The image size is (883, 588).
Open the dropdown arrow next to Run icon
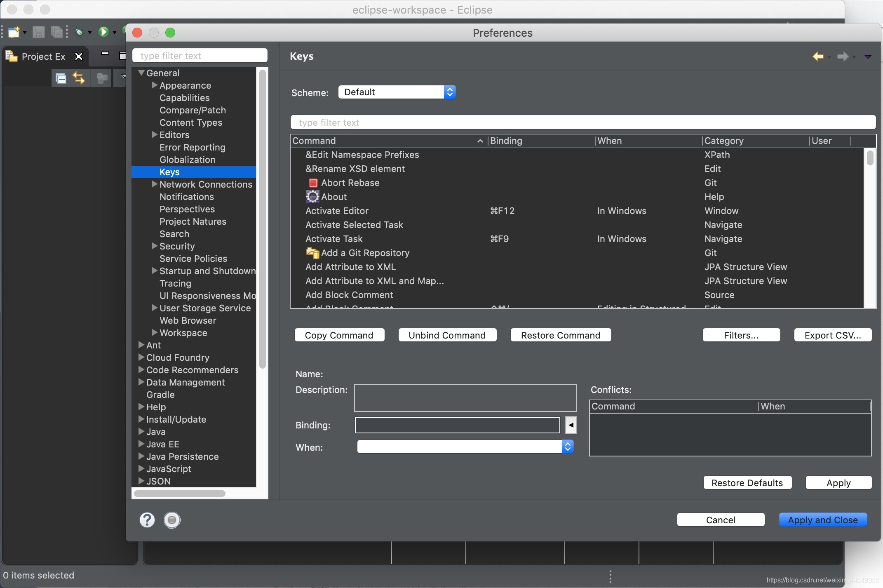pos(115,32)
